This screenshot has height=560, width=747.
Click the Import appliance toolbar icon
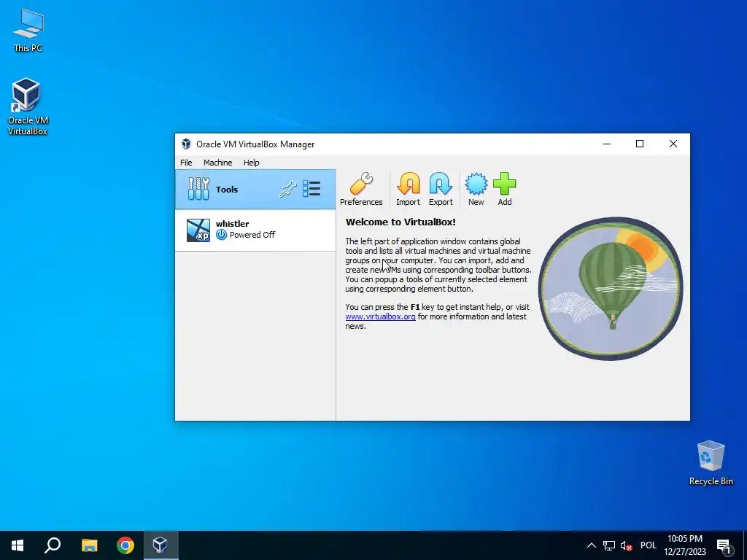click(x=409, y=189)
